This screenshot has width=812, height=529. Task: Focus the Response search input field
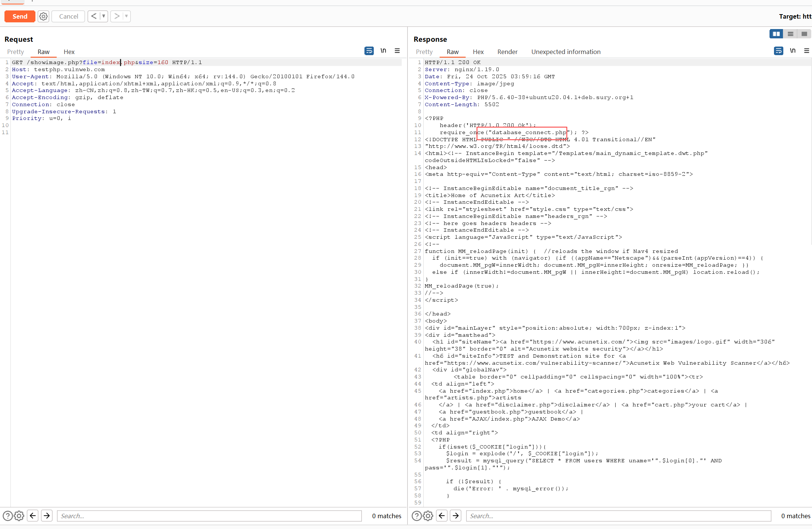coord(618,516)
